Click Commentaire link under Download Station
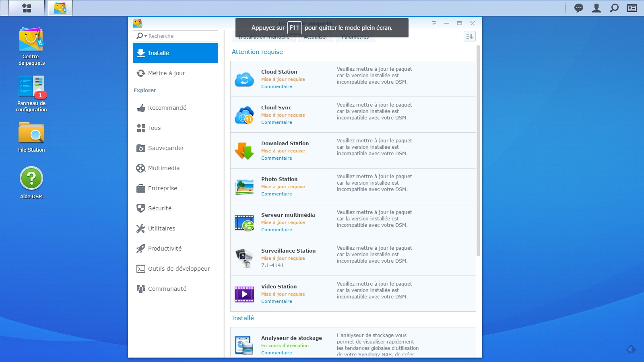The width and height of the screenshot is (644, 362). [x=277, y=158]
